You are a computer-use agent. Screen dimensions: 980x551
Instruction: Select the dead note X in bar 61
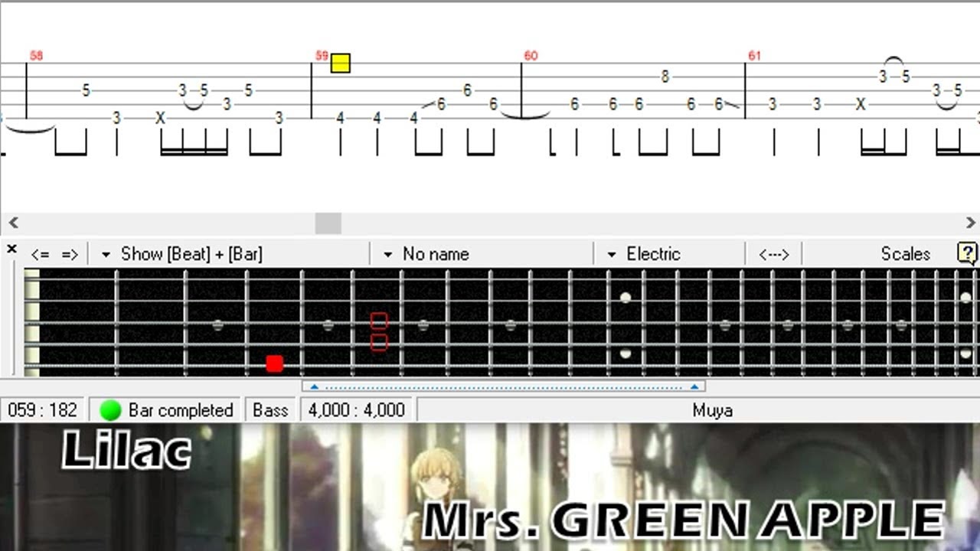tap(861, 104)
